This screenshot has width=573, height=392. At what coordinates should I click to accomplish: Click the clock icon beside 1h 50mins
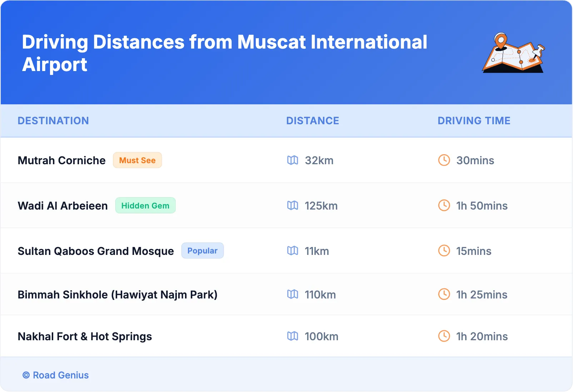point(444,206)
